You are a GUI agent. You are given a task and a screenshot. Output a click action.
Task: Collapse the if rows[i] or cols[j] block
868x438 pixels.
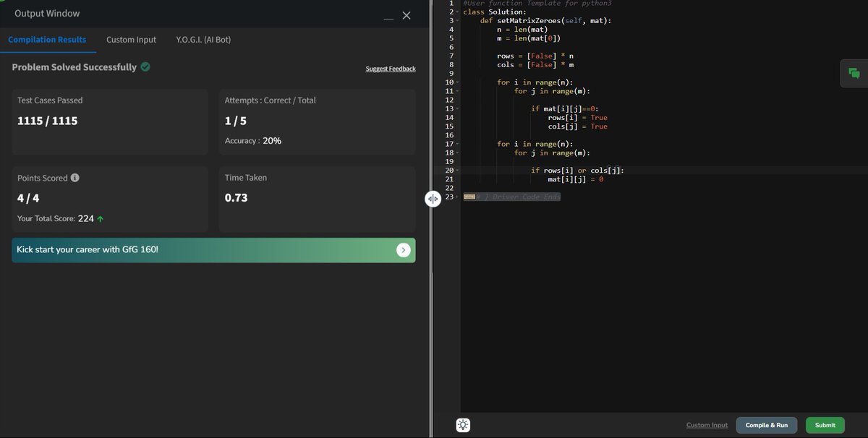click(458, 171)
